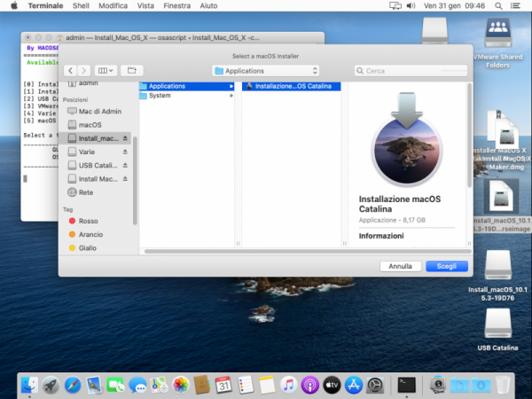This screenshot has width=532, height=399.
Task: Click the back navigation arrow in file dialog
Action: pos(72,70)
